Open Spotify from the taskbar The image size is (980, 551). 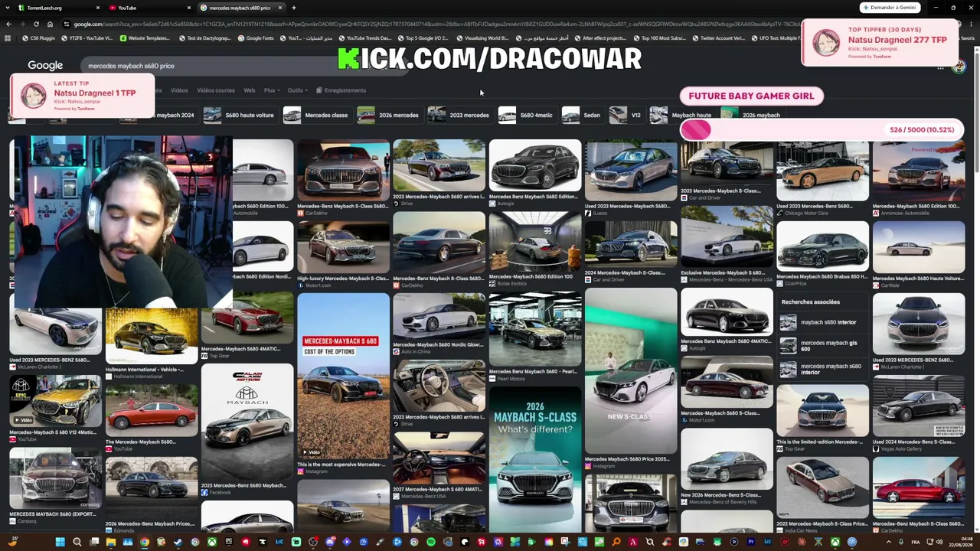431,543
